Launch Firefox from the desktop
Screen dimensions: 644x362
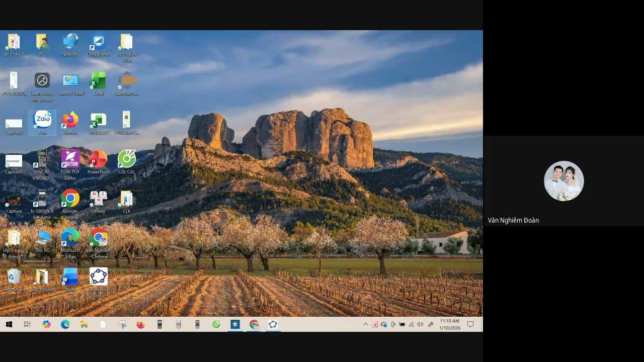[x=70, y=123]
